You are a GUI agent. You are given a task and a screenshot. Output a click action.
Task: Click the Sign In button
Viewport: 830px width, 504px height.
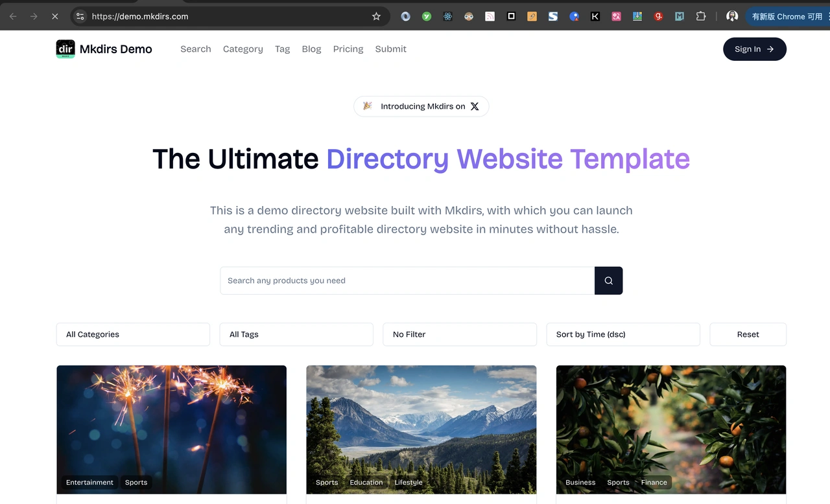click(754, 49)
